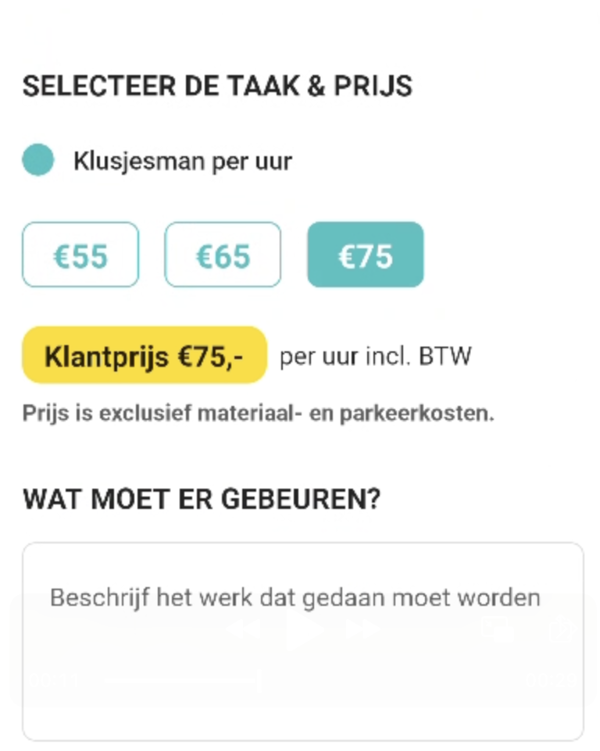Select the Klusjesman per uur radio button
This screenshot has height=751, width=600.
38,160
